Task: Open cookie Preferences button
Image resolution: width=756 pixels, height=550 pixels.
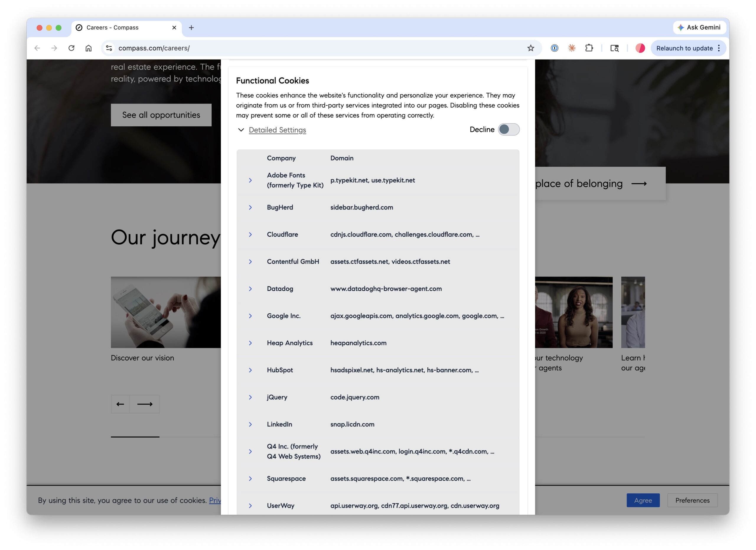Action: [x=692, y=500]
